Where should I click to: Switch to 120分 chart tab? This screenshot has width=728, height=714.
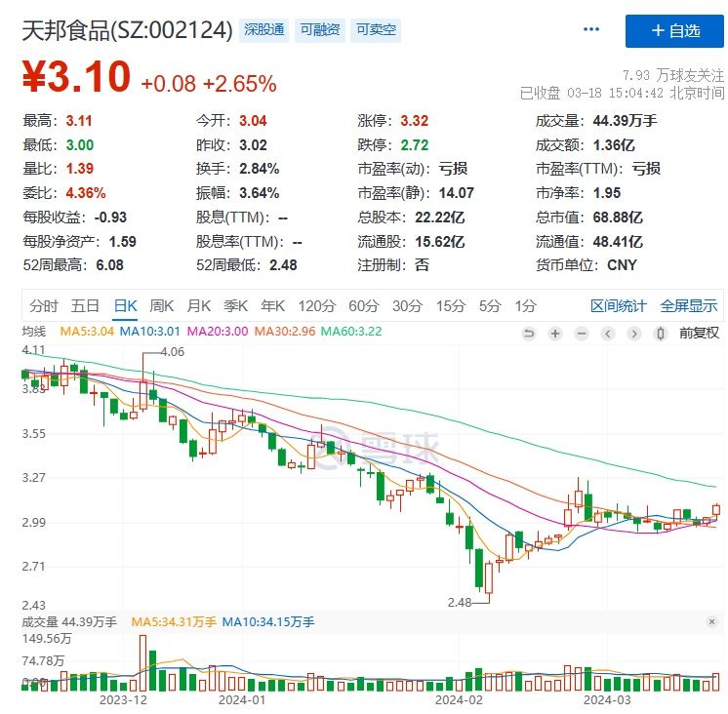(x=316, y=306)
